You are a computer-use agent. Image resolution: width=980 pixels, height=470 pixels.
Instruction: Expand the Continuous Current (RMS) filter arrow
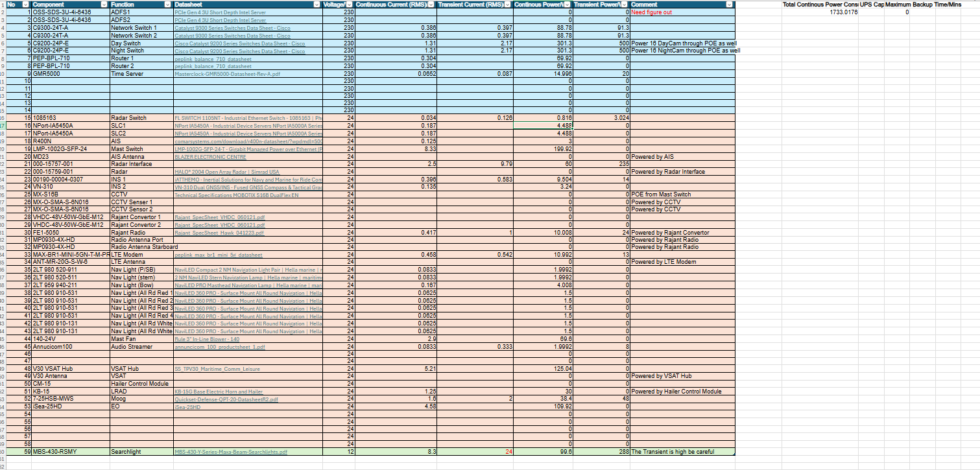[x=432, y=5]
